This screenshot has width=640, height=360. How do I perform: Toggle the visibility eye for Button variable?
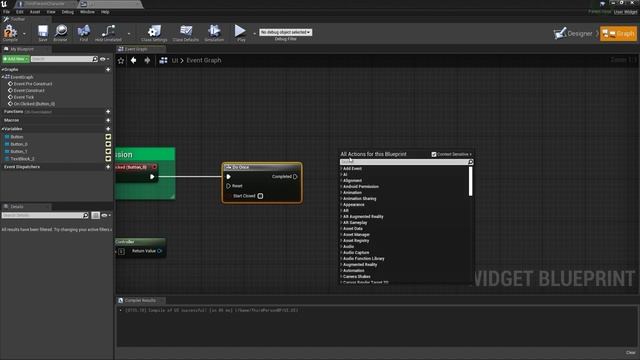[108, 137]
